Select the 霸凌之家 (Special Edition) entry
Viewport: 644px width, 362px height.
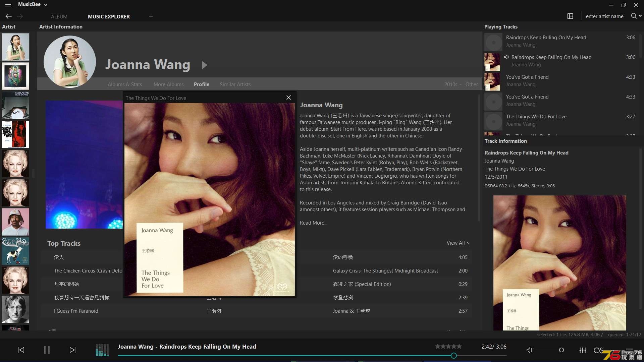(362, 284)
